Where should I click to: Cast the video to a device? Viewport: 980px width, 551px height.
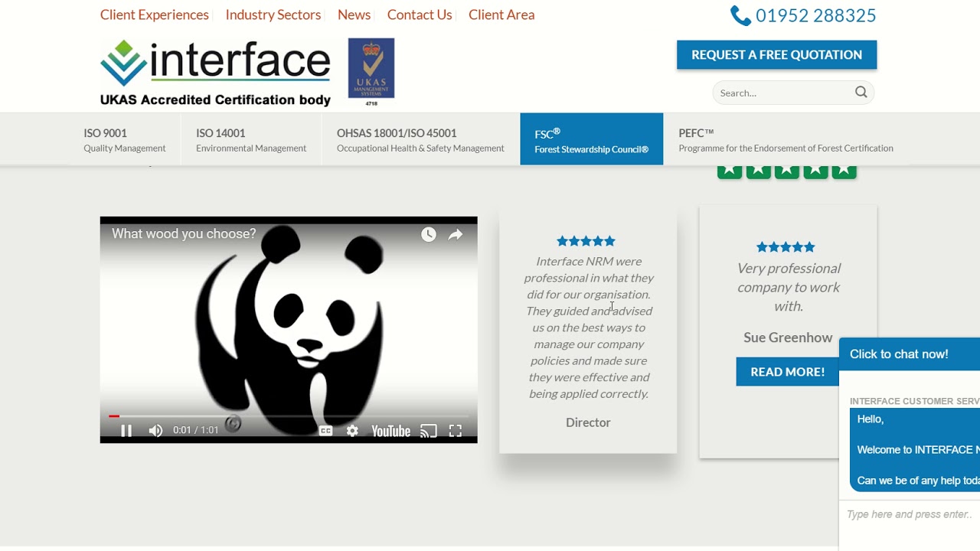[429, 431]
